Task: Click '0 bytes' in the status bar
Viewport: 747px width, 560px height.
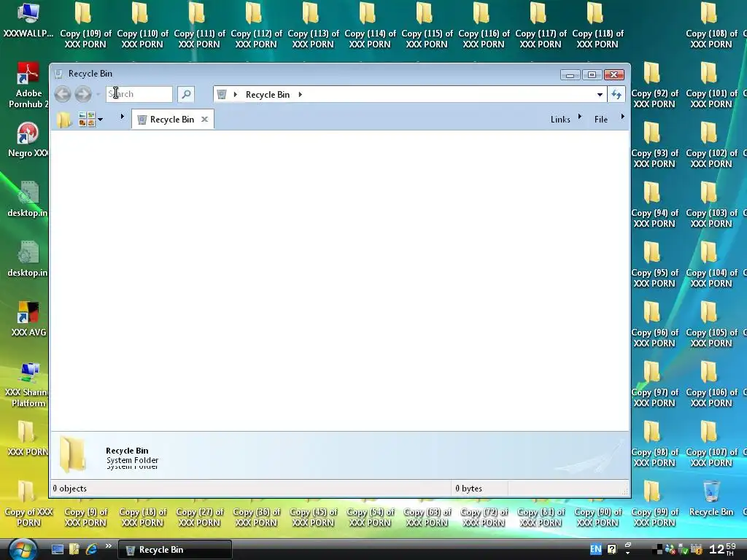Action: click(x=468, y=488)
